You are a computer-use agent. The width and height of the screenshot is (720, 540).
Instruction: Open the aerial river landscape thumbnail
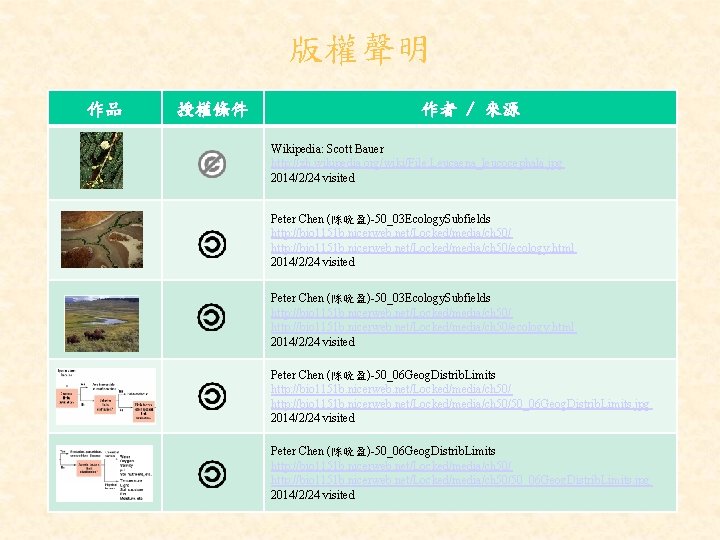point(102,239)
